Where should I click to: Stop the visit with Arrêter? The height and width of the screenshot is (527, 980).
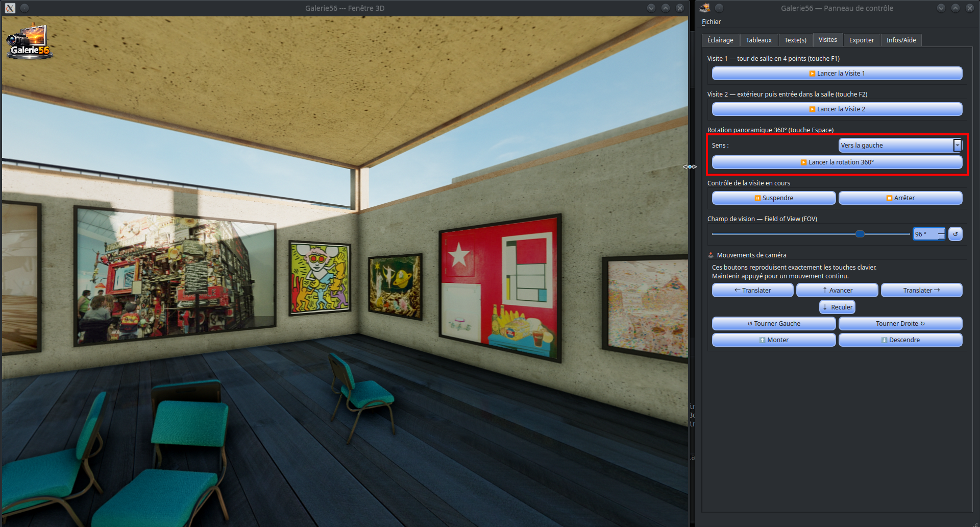click(x=900, y=198)
